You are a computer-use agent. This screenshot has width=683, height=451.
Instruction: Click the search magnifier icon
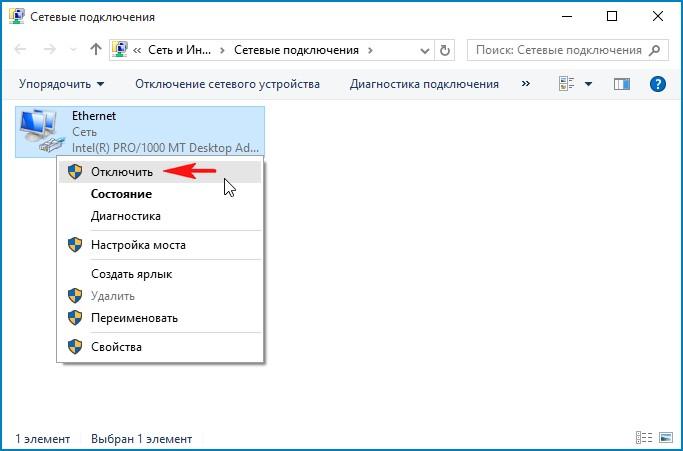click(x=654, y=50)
